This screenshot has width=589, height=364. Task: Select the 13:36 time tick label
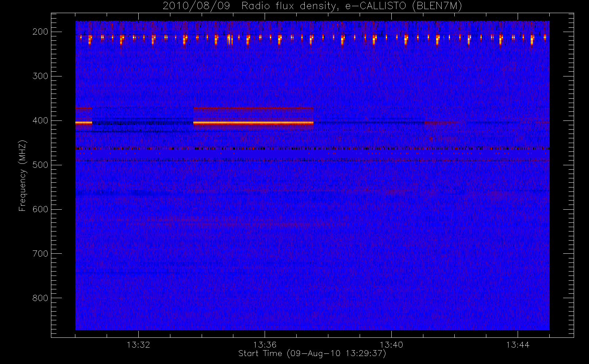(265, 345)
